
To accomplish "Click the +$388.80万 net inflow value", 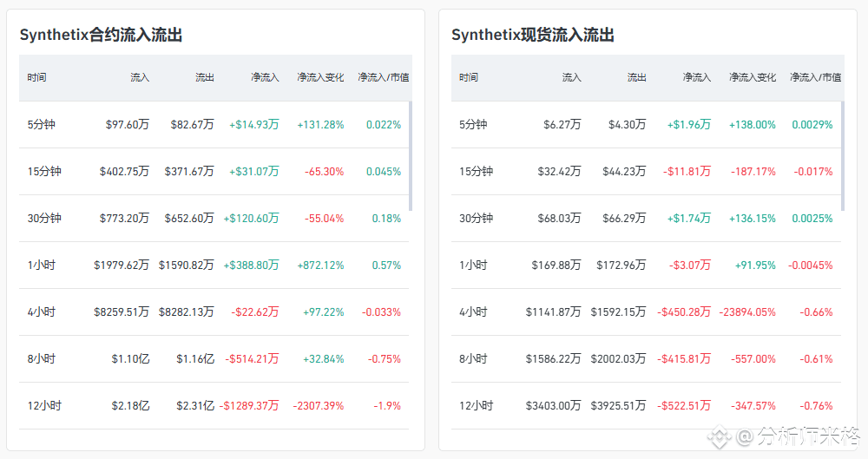I will click(252, 266).
